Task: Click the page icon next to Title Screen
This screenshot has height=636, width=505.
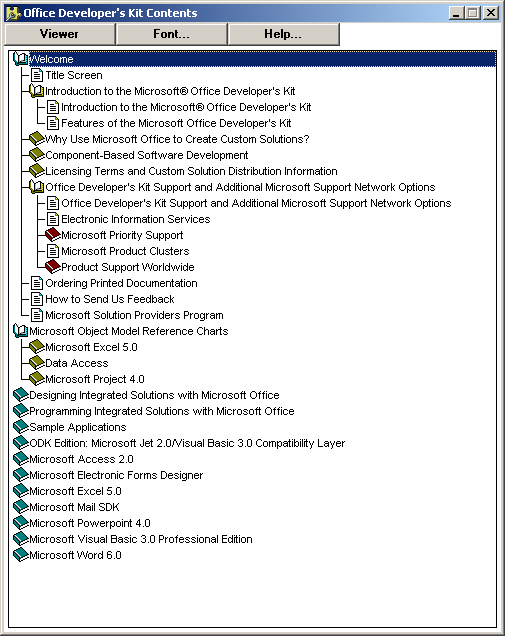Action: [x=37, y=75]
